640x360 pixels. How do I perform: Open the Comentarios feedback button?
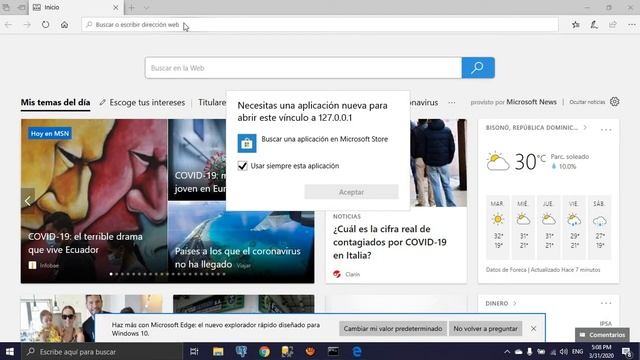pos(602,335)
